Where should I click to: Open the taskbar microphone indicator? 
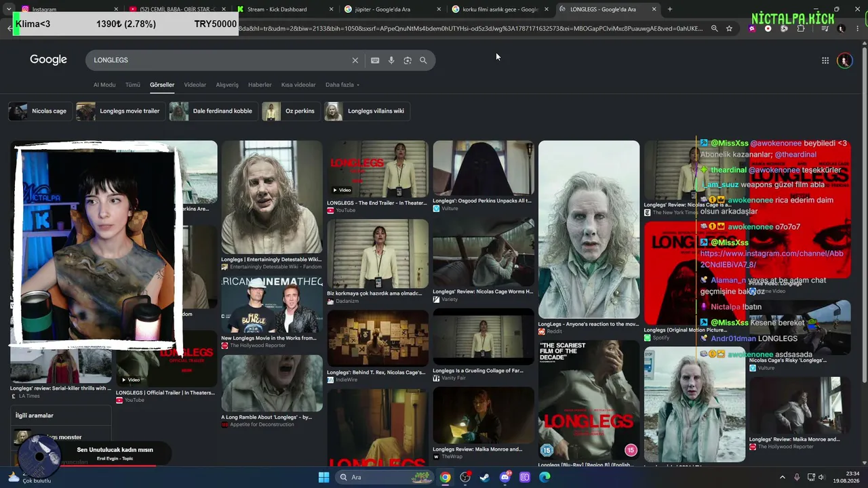(797, 477)
